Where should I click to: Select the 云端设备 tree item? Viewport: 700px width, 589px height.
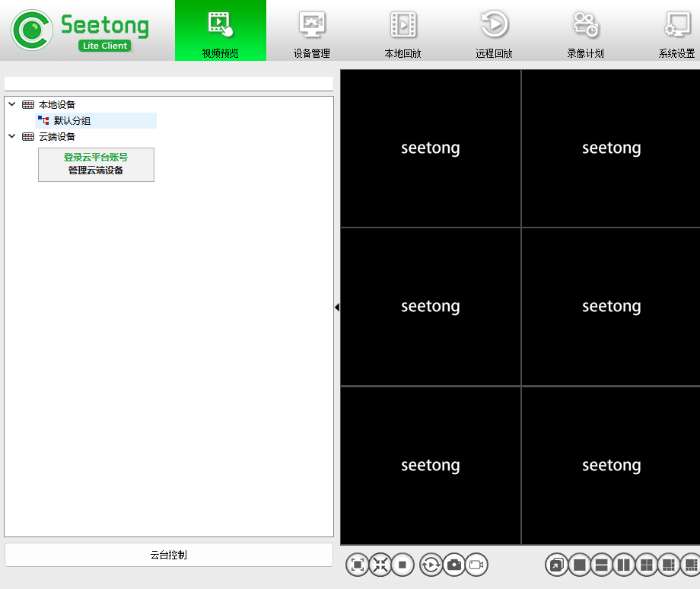(x=57, y=137)
